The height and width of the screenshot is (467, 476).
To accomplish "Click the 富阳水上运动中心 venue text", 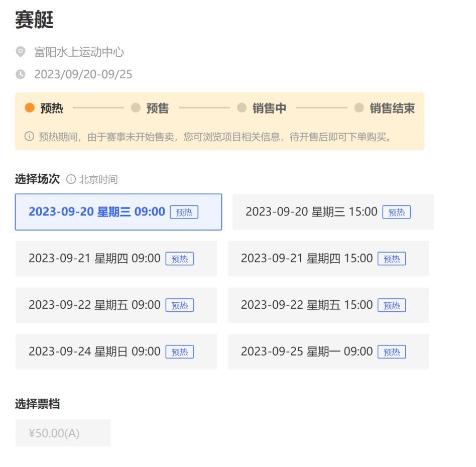I will point(79,52).
